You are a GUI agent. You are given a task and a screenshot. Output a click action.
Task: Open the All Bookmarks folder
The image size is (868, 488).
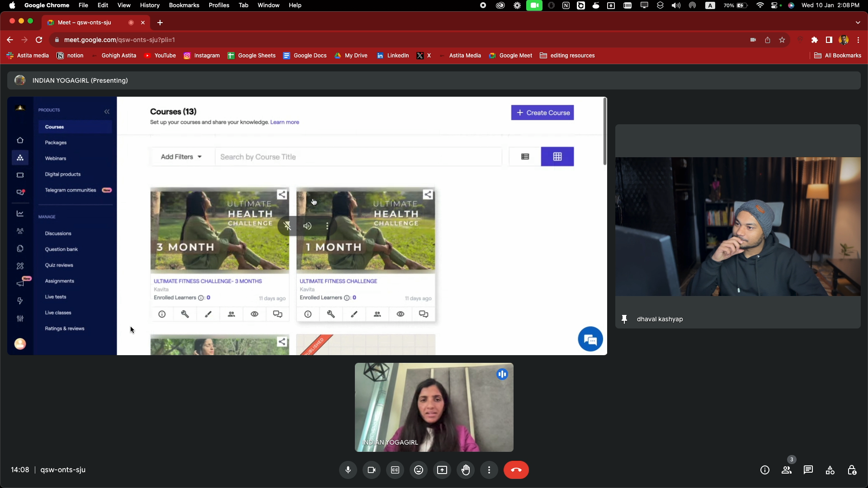coord(838,56)
